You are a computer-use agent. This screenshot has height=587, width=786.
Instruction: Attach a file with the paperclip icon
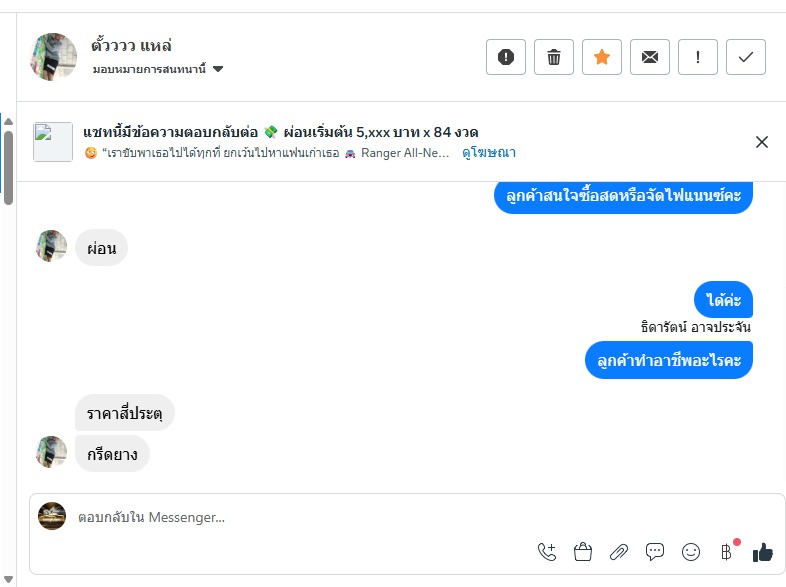click(619, 551)
